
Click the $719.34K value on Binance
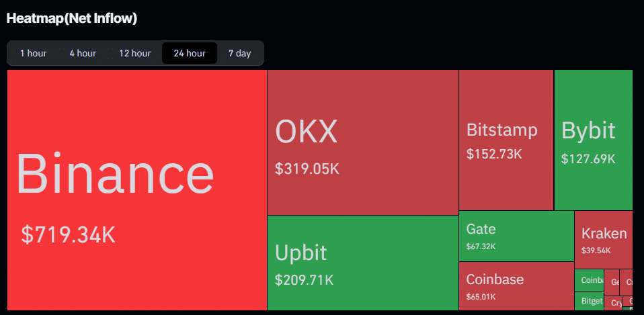69,234
